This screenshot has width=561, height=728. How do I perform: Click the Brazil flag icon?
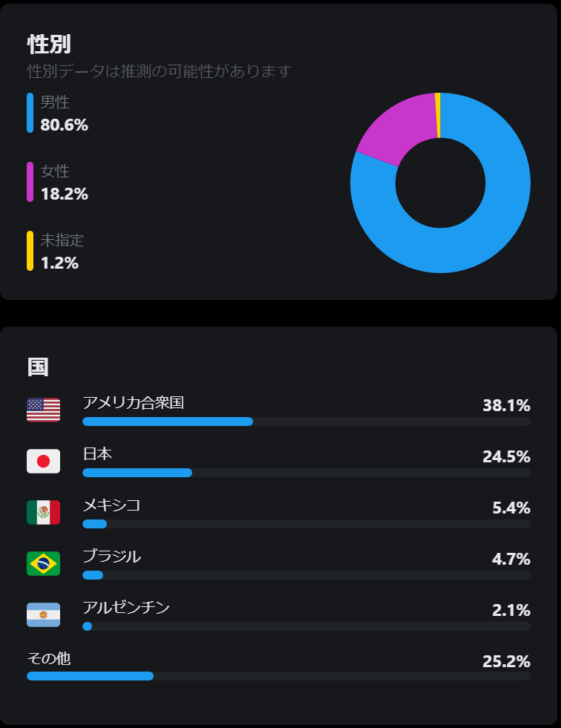coord(43,563)
